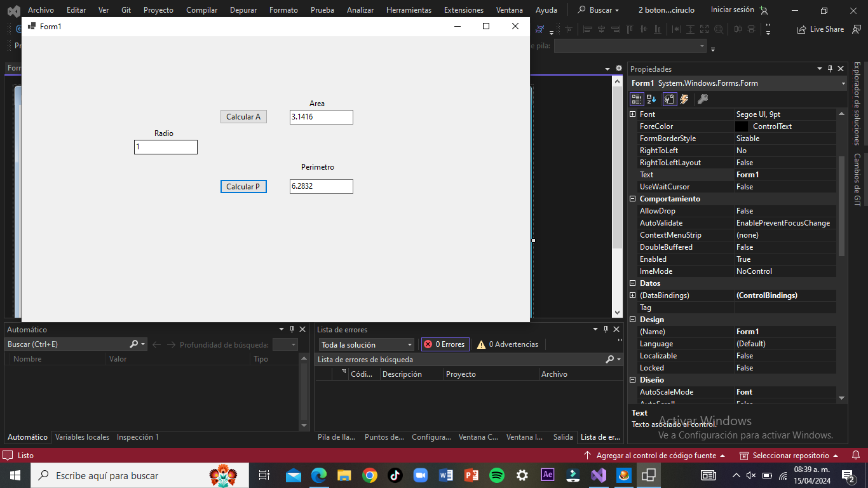Viewport: 868px width, 488px height.
Task: Toggle the 0 Advertencias filter
Action: coord(508,344)
